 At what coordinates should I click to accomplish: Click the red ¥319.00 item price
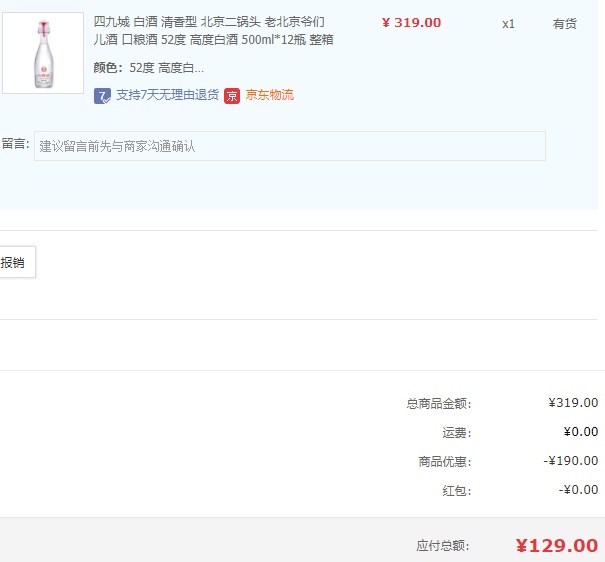[x=411, y=22]
